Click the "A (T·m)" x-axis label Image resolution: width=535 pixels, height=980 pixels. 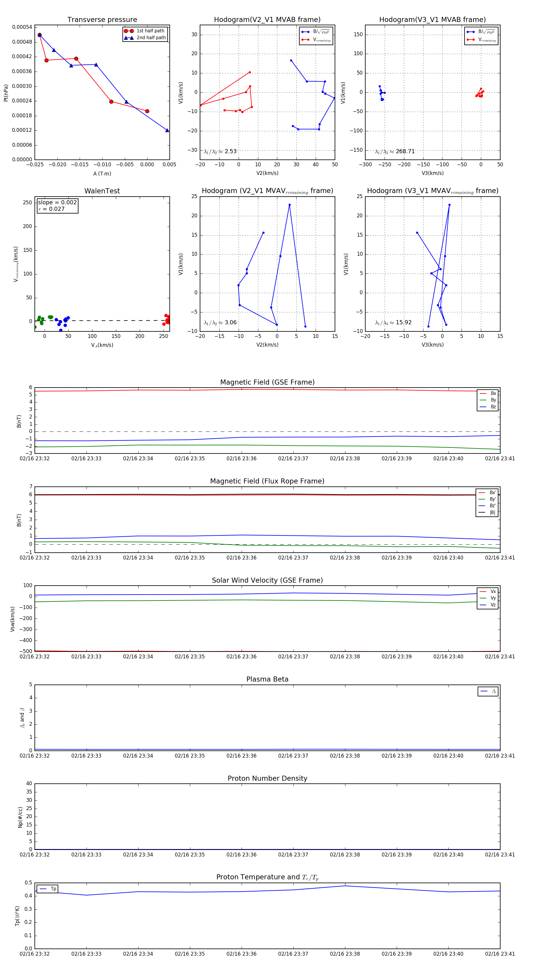click(102, 173)
